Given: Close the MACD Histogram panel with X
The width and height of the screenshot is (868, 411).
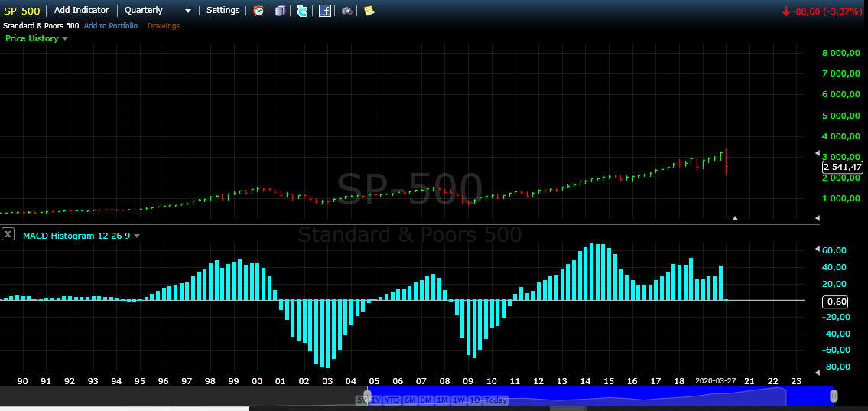Looking at the screenshot, I should click(x=8, y=234).
